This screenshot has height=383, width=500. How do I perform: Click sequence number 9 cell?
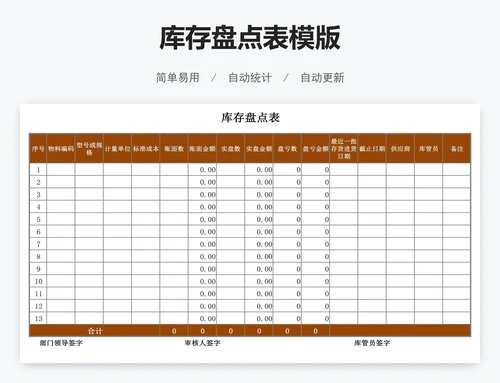[38, 269]
